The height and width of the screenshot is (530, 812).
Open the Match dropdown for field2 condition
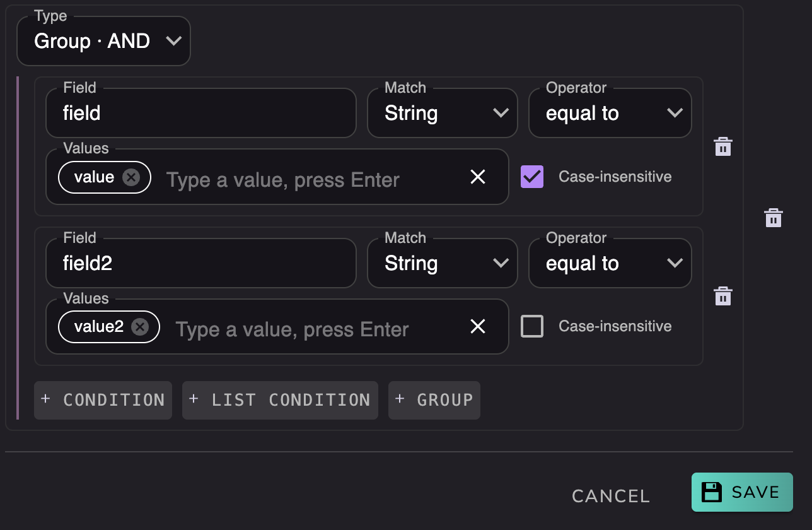[x=443, y=263]
